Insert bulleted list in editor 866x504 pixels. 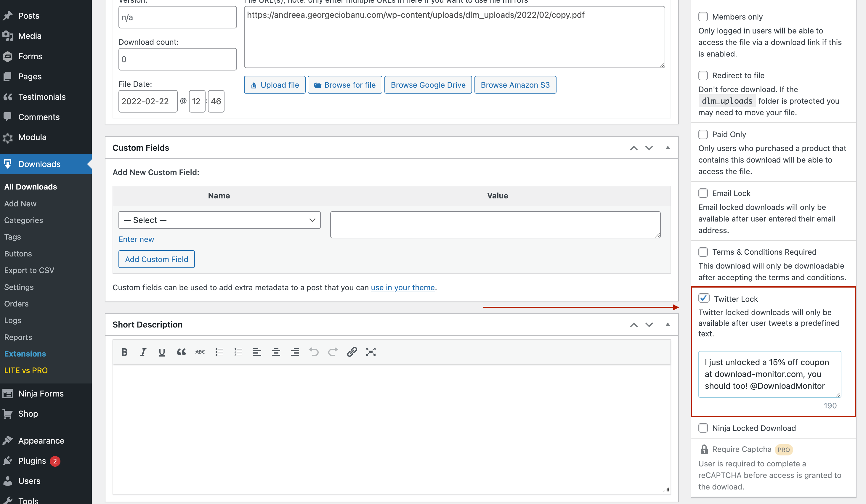[x=219, y=352]
